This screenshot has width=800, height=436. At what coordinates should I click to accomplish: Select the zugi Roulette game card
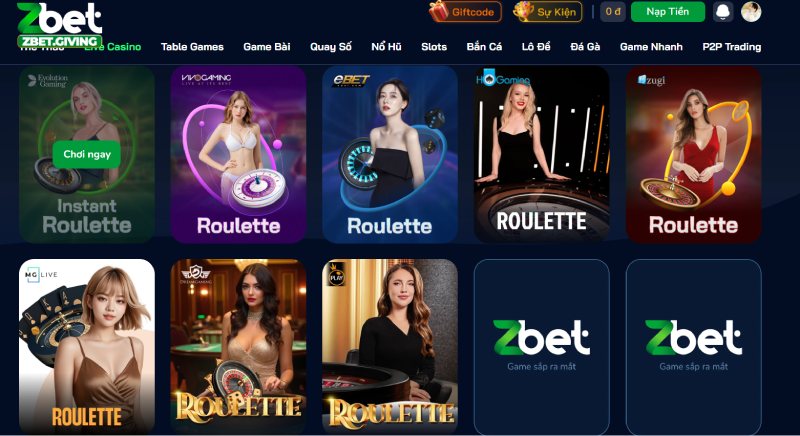click(693, 155)
